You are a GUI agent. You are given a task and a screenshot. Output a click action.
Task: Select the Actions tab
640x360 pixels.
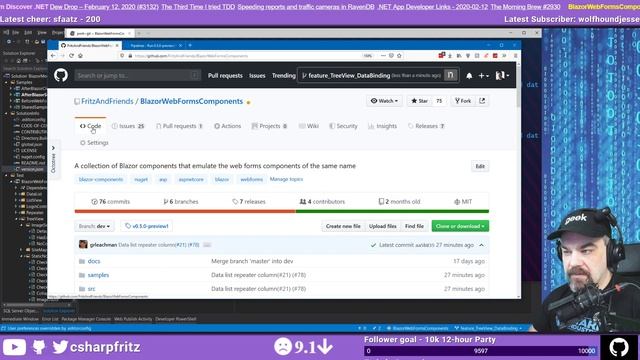[227, 126]
